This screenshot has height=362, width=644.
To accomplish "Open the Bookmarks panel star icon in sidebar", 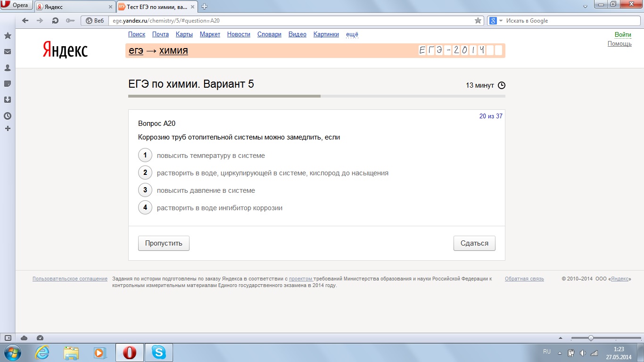I will tap(8, 36).
